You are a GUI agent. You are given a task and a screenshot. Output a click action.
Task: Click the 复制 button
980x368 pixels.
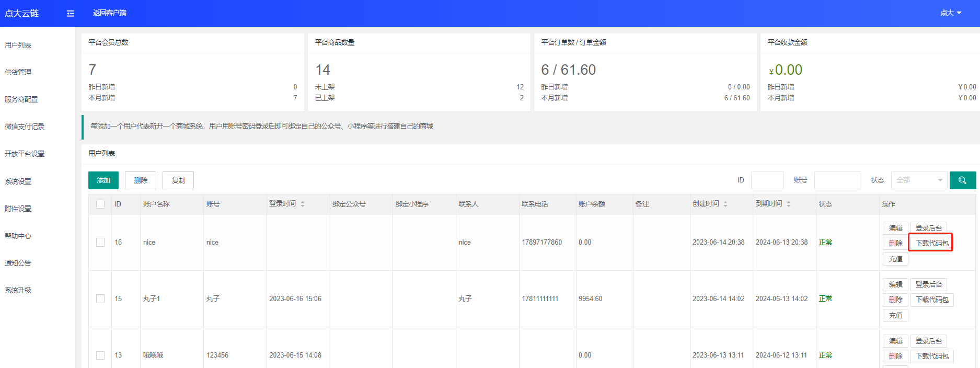(x=178, y=180)
